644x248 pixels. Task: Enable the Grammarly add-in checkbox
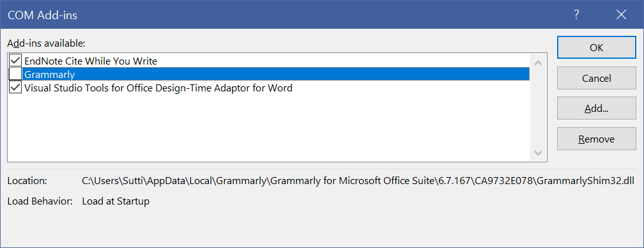coord(15,74)
